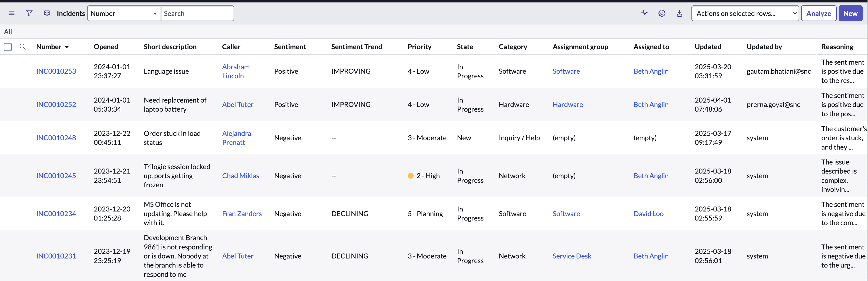Sort by Caller column header
The height and width of the screenshot is (281, 868).
click(231, 47)
